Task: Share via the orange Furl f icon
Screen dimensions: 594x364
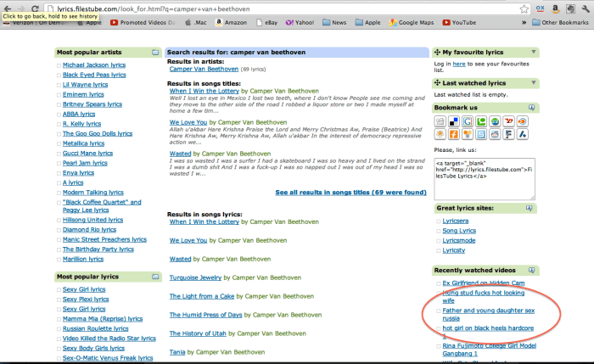Action: pyautogui.click(x=453, y=134)
